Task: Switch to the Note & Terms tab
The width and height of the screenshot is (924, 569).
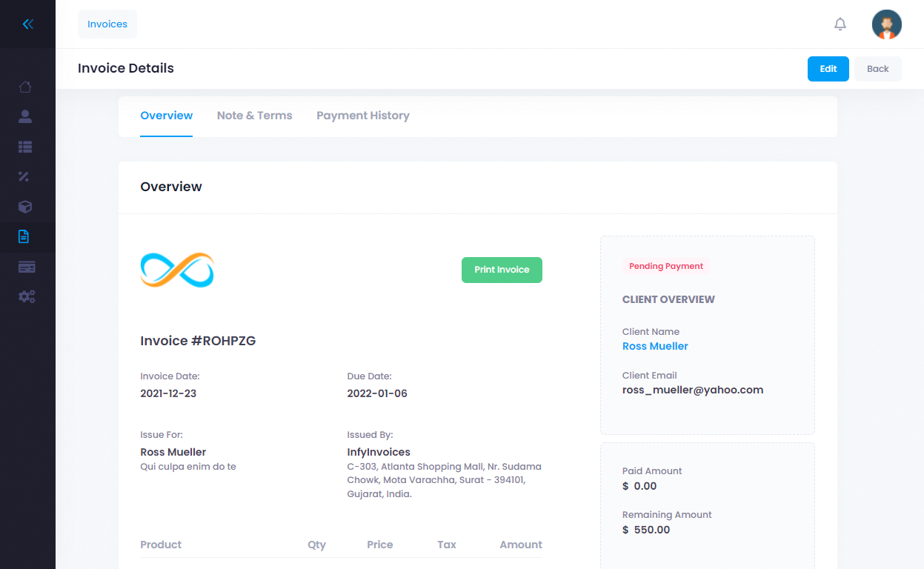Action: pyautogui.click(x=254, y=116)
